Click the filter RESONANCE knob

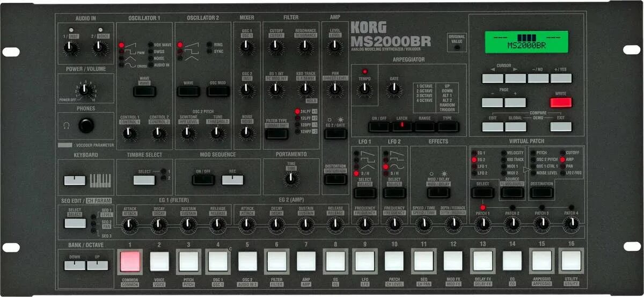click(305, 48)
